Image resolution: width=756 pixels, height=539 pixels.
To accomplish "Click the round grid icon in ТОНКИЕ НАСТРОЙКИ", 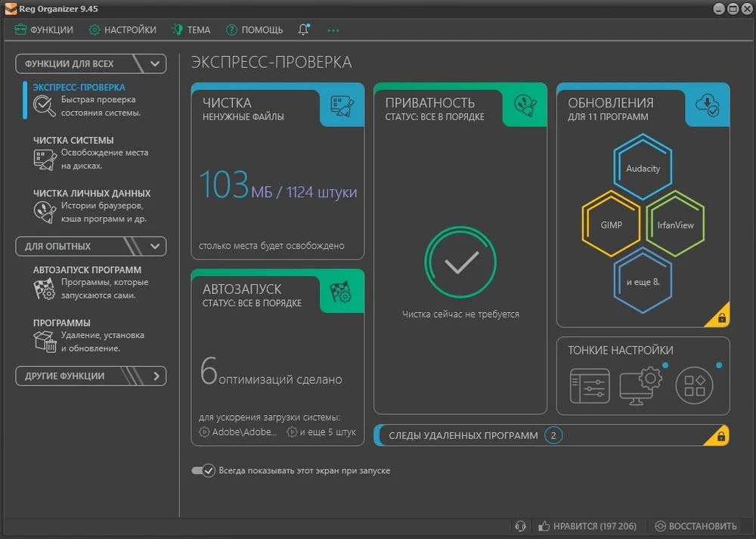I will click(694, 386).
